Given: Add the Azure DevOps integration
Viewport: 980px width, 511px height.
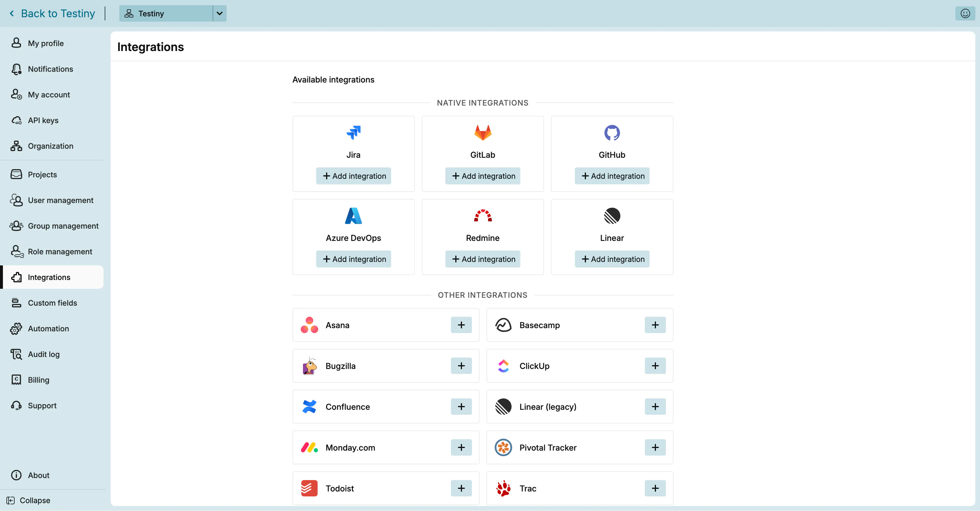Looking at the screenshot, I should 353,259.
